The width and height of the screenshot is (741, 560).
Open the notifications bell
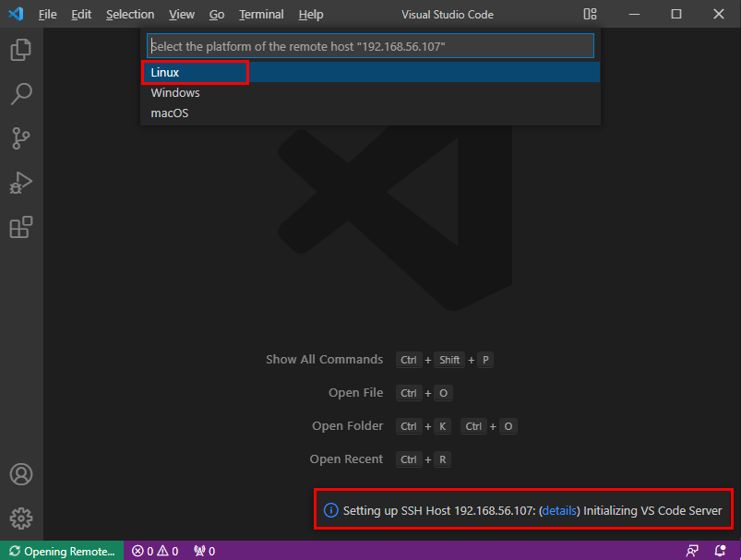pyautogui.click(x=720, y=551)
